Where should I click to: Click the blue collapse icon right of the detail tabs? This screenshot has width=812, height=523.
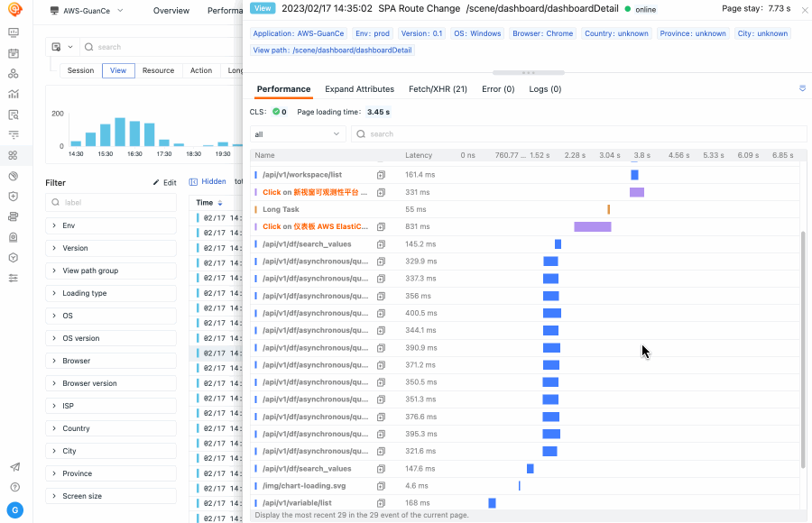coord(802,88)
